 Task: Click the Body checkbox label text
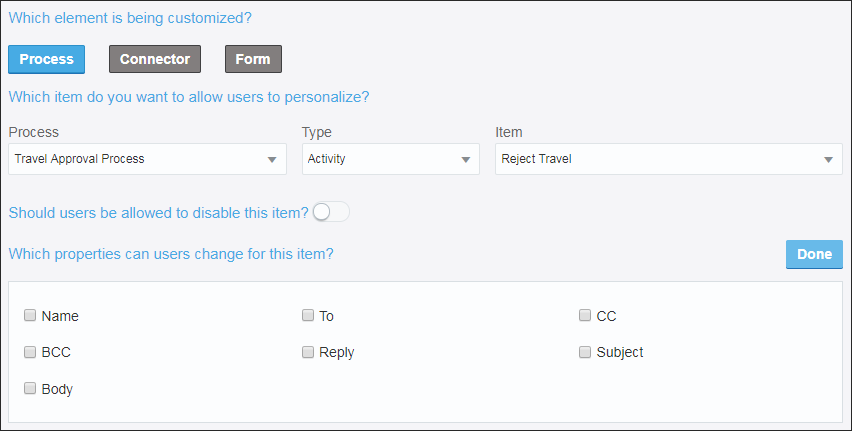tap(57, 389)
